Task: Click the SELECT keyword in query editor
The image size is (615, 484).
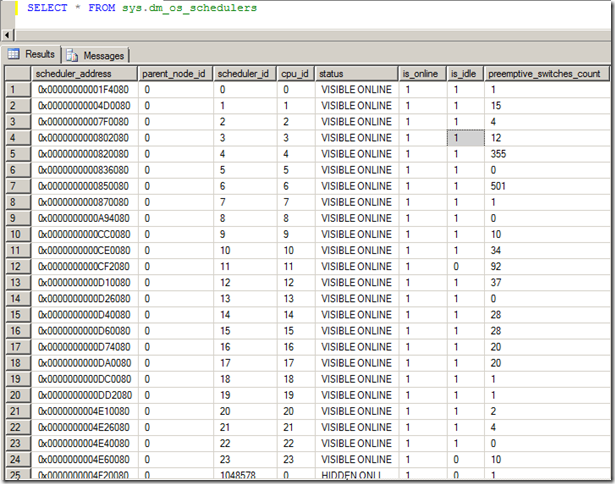Action: (x=47, y=7)
